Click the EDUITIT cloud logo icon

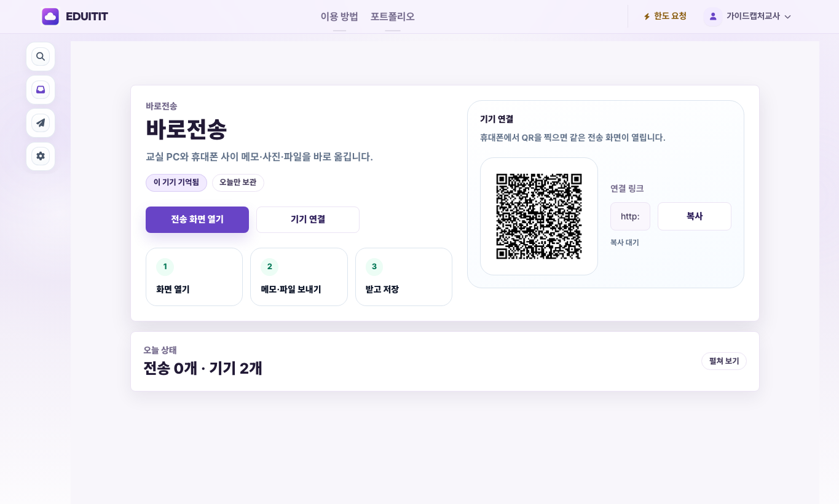[50, 17]
